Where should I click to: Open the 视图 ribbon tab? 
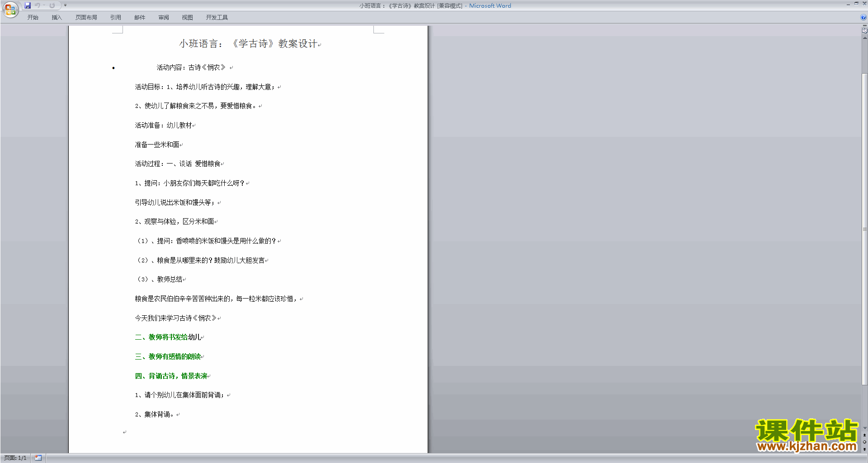coord(188,18)
